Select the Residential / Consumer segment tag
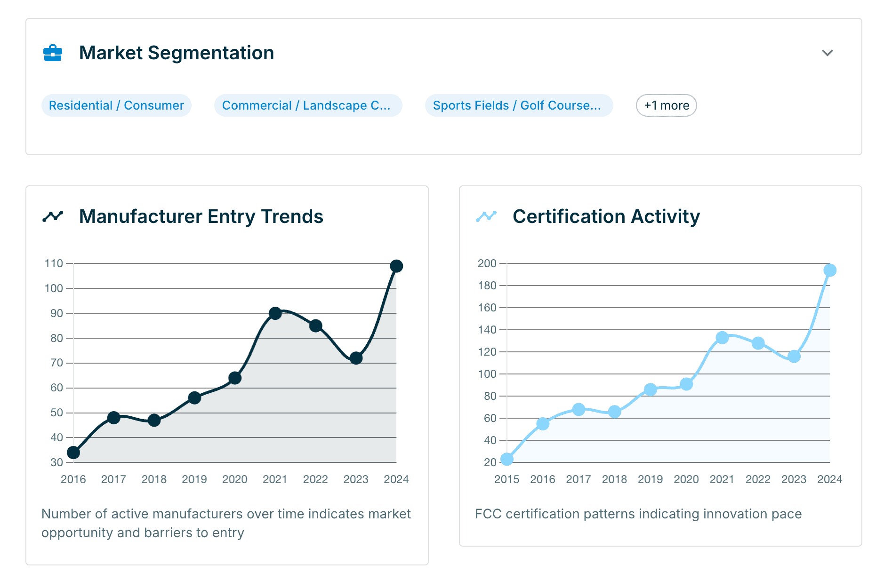 pos(116,105)
